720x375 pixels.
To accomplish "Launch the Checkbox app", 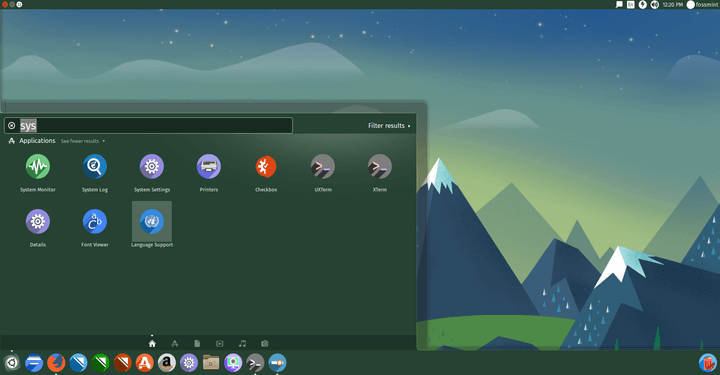I will 265,166.
